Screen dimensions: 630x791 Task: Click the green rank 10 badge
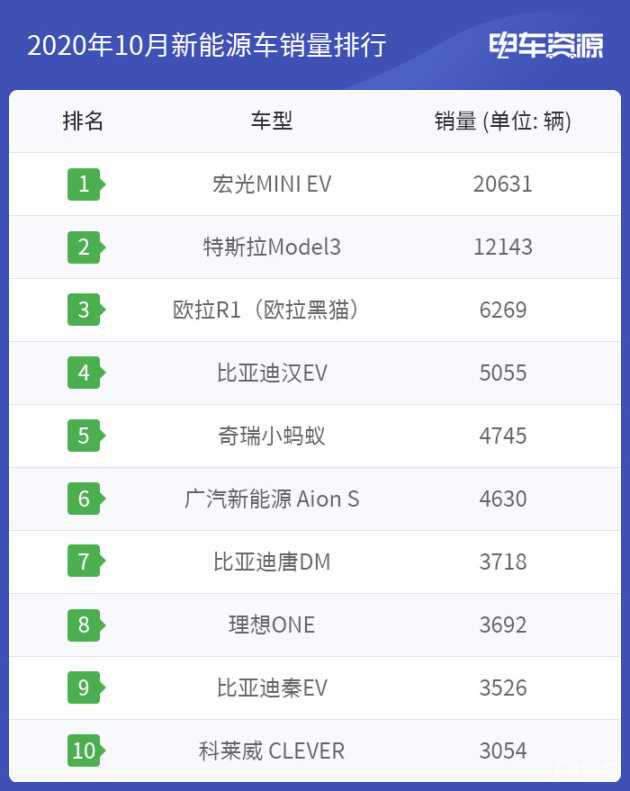pos(86,751)
